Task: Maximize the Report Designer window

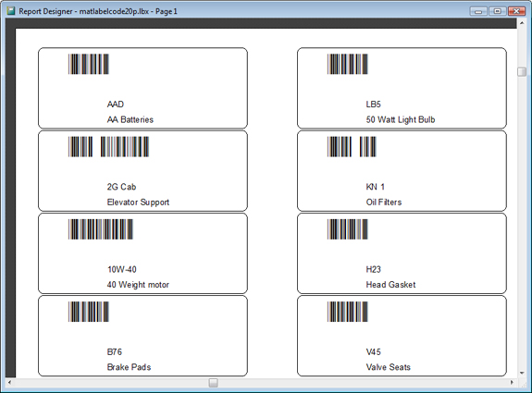Action: (x=498, y=11)
